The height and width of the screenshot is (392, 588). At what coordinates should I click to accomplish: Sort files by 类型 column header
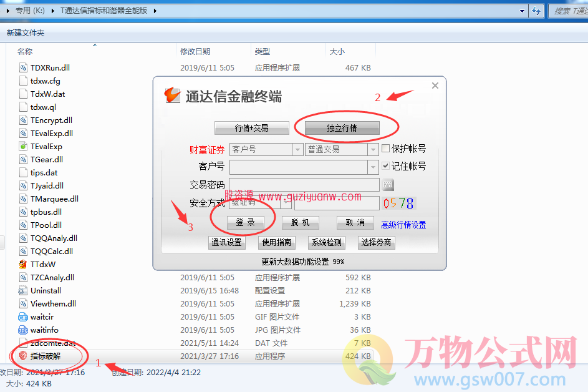coord(263,51)
